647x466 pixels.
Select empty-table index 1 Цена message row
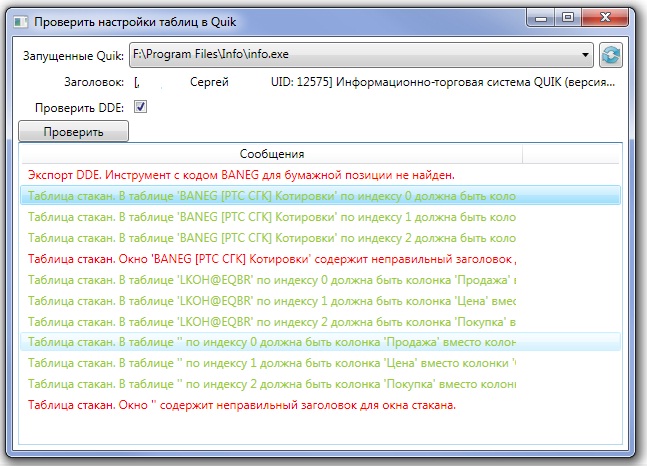(320, 363)
